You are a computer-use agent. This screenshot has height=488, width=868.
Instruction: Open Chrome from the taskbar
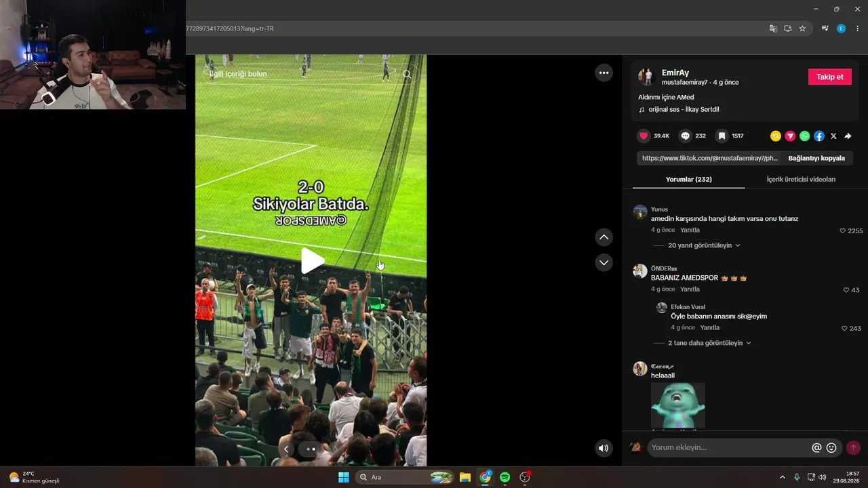pyautogui.click(x=486, y=477)
